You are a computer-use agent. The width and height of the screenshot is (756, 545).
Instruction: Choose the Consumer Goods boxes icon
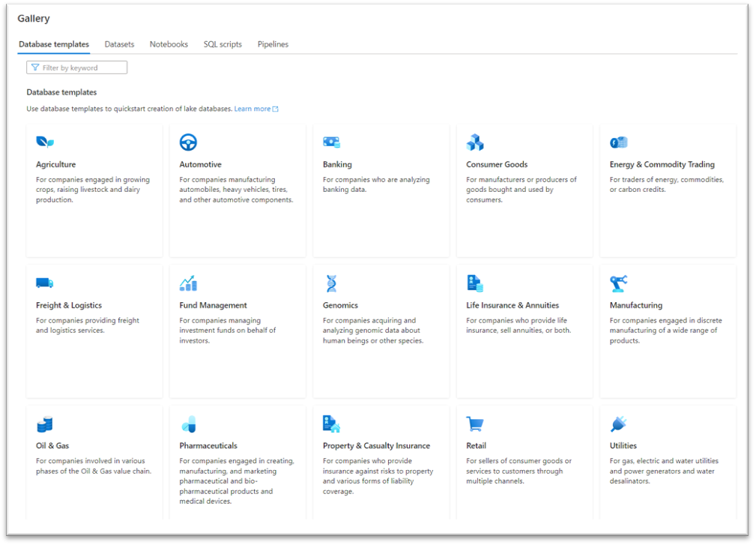click(475, 142)
